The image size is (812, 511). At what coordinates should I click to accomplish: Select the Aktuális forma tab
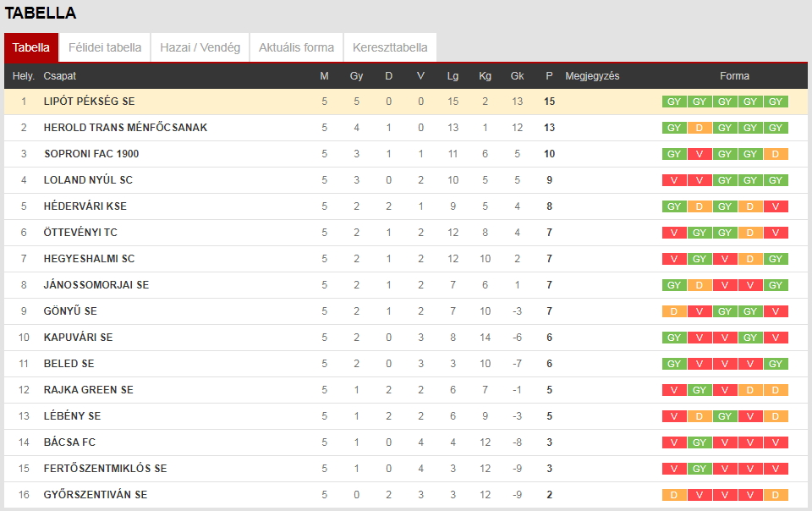296,47
